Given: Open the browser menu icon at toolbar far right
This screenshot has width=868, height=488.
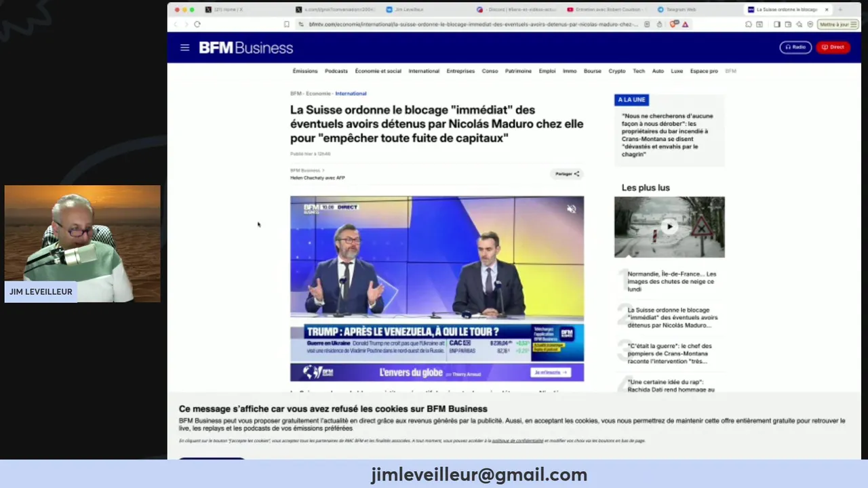Looking at the screenshot, I should pos(855,24).
